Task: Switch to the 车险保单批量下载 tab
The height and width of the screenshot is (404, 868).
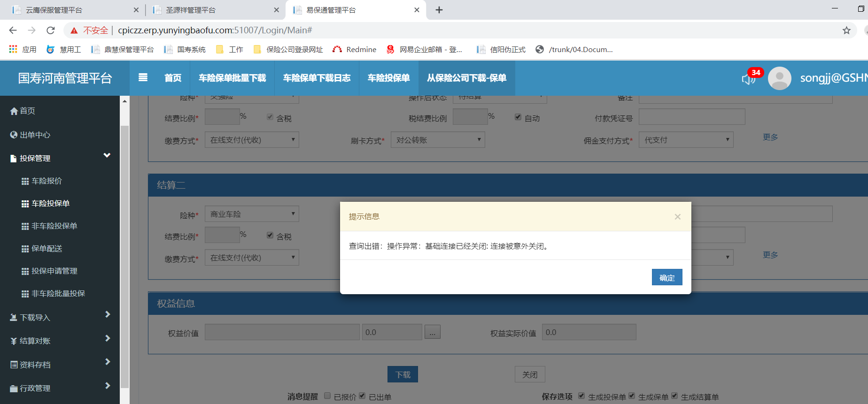Action: (232, 78)
